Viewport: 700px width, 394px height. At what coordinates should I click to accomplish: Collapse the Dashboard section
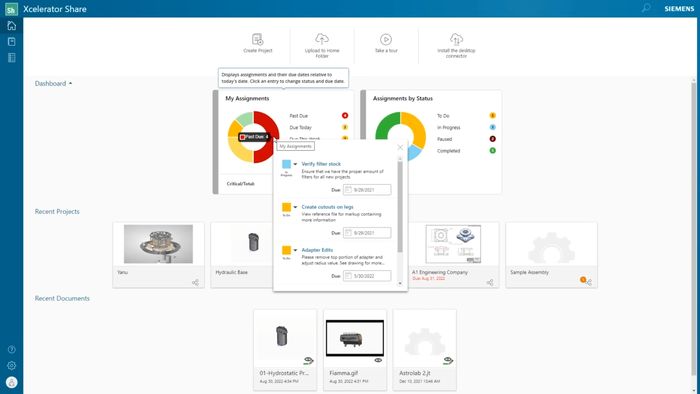53,83
